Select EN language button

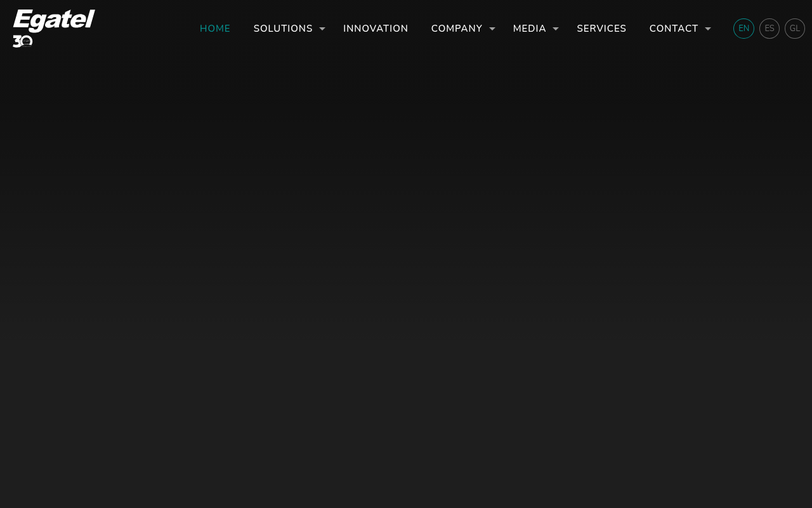click(744, 29)
